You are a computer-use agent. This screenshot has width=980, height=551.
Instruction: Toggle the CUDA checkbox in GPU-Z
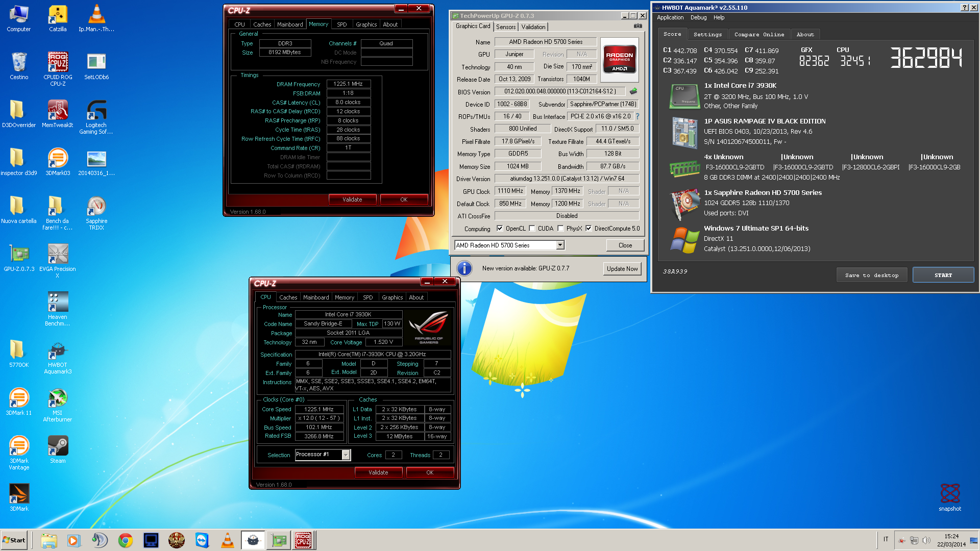532,229
